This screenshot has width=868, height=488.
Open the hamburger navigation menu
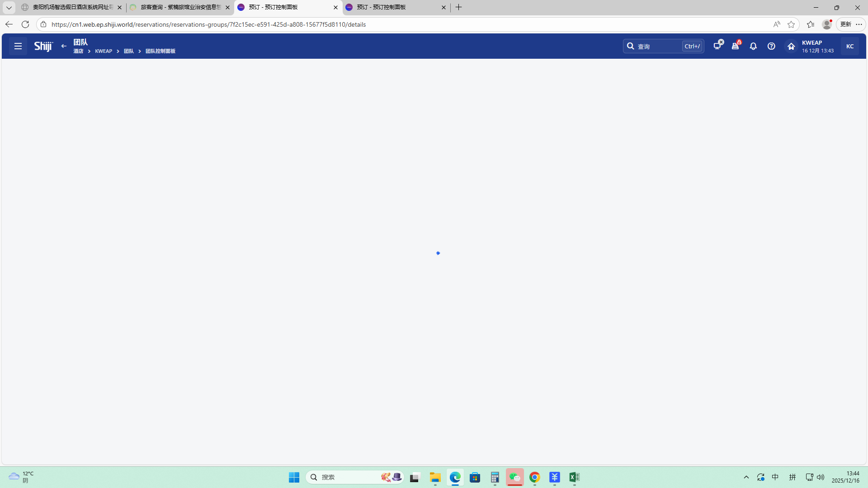click(x=18, y=46)
